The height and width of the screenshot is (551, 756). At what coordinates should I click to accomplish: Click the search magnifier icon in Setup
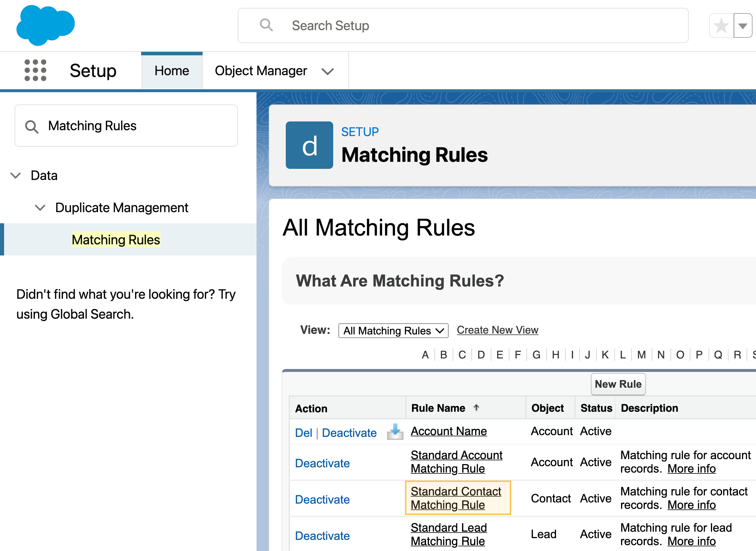pos(265,25)
